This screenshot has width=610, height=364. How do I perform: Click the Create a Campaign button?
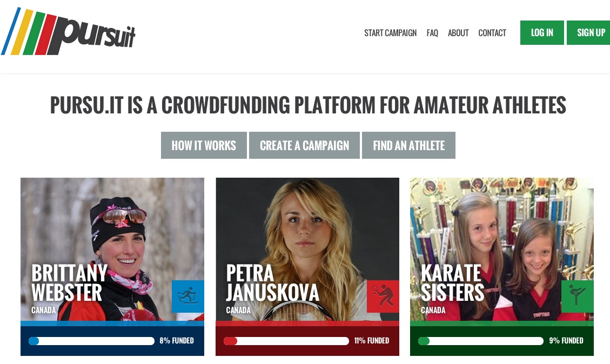tap(304, 145)
